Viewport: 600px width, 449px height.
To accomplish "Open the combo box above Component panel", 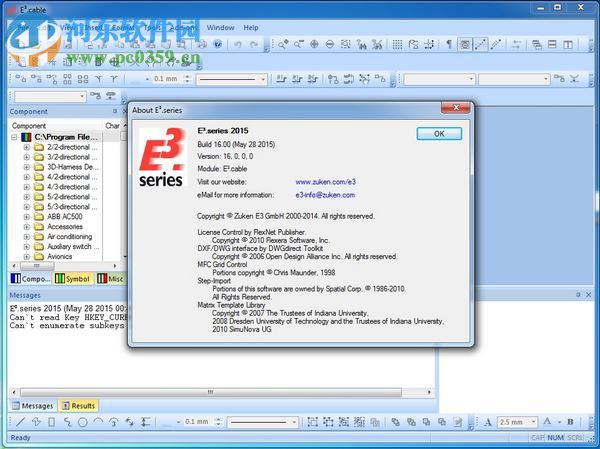I will pyautogui.click(x=50, y=96).
